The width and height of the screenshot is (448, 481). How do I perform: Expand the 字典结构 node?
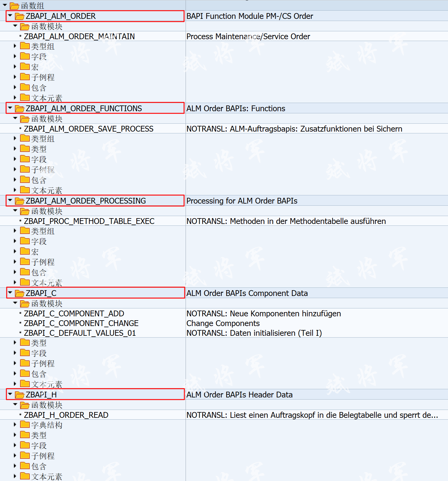[15, 424]
